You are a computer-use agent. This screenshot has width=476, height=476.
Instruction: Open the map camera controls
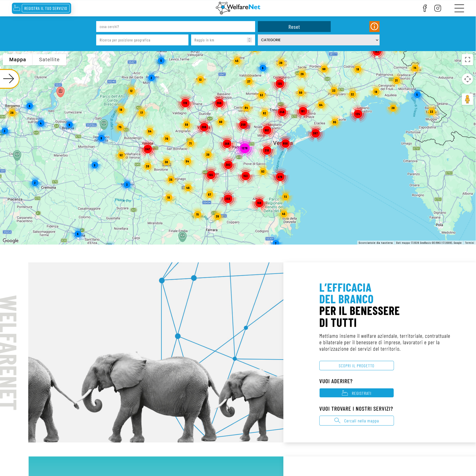click(x=468, y=79)
